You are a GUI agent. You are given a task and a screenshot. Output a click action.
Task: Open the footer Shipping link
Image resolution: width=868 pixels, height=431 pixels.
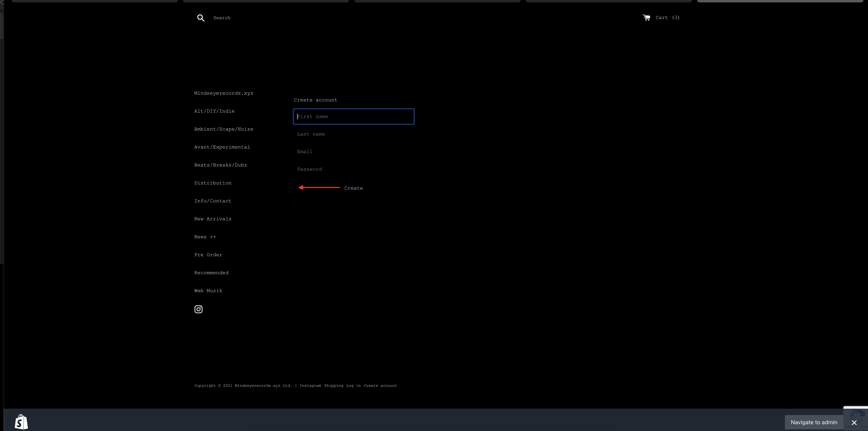[x=334, y=386]
